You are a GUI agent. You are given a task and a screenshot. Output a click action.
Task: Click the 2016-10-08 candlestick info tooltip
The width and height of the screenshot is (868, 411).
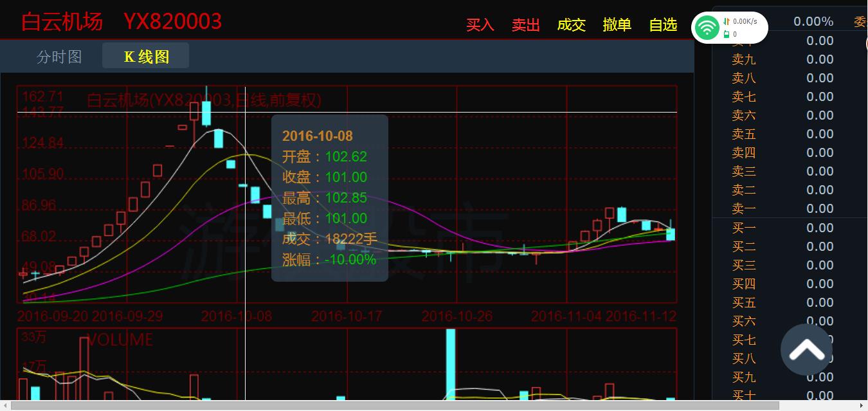click(329, 198)
